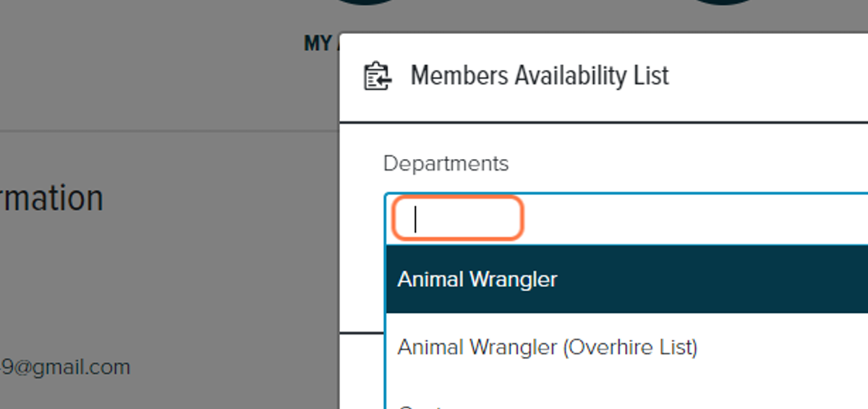The height and width of the screenshot is (409, 868).
Task: Click the Members Availability List title text
Action: point(540,76)
